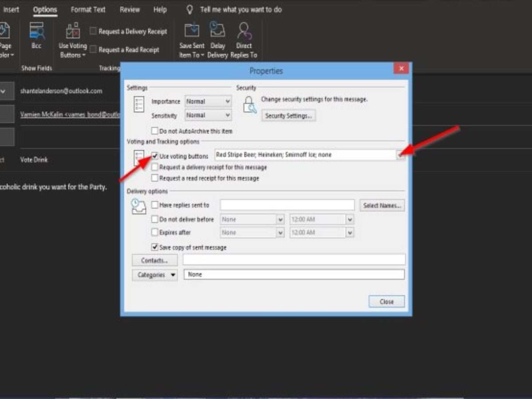
Task: Enable Do not AutoArchive this item
Action: pyautogui.click(x=155, y=131)
